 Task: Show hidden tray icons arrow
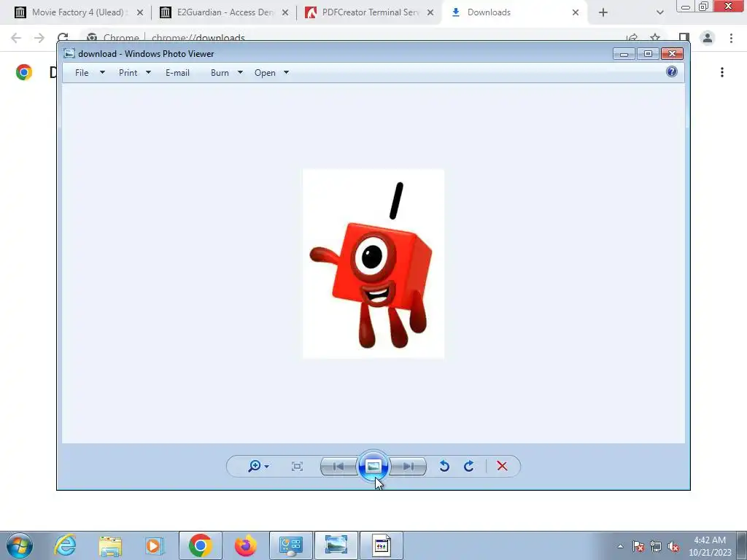[x=620, y=546]
